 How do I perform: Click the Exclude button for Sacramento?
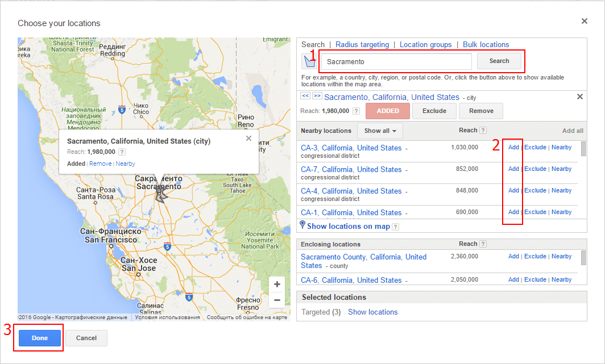coord(434,111)
